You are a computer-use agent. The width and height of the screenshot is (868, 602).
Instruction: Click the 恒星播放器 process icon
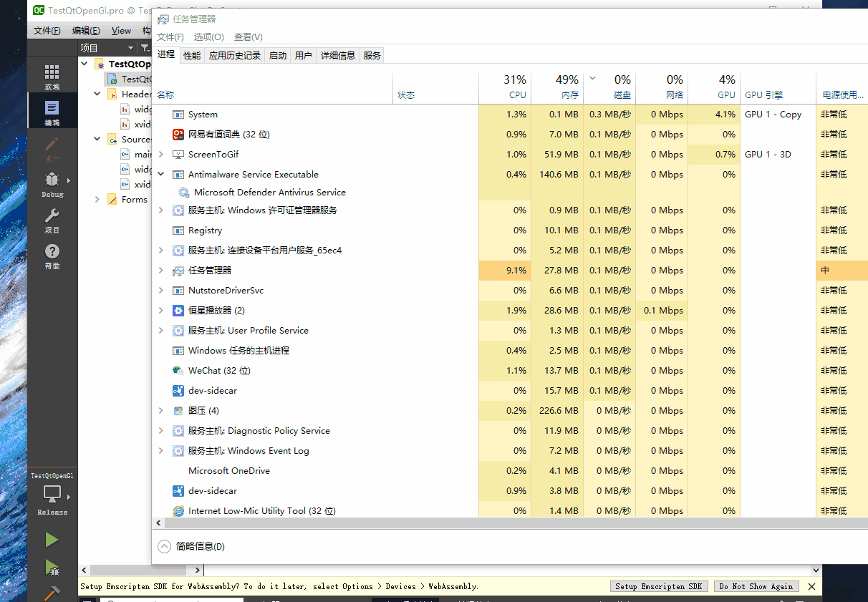pyautogui.click(x=178, y=311)
